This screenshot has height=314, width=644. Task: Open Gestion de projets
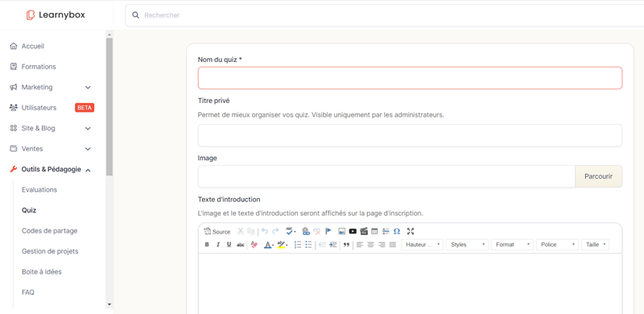(50, 251)
